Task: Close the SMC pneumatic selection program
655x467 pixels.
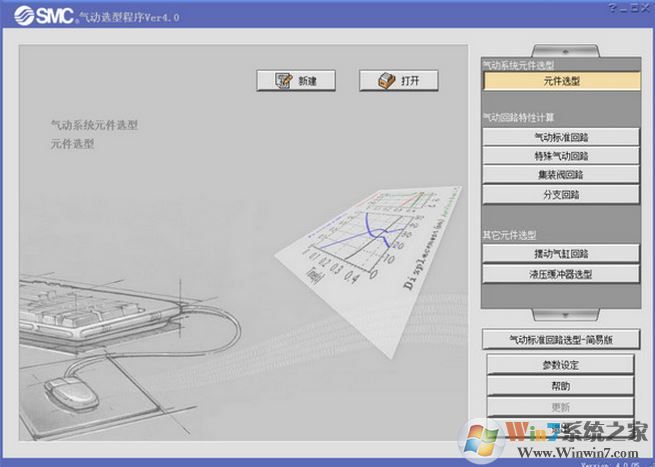Action: click(x=643, y=7)
